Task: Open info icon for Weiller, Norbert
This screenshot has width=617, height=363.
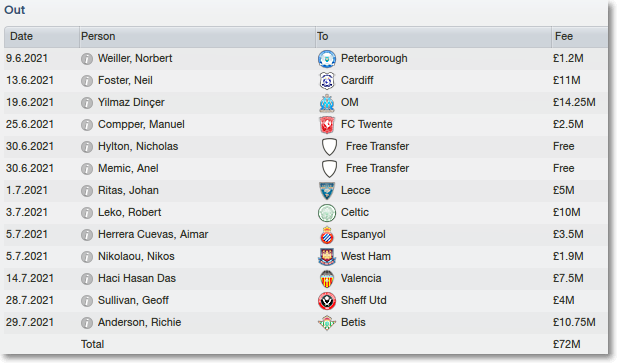Action: 87,59
